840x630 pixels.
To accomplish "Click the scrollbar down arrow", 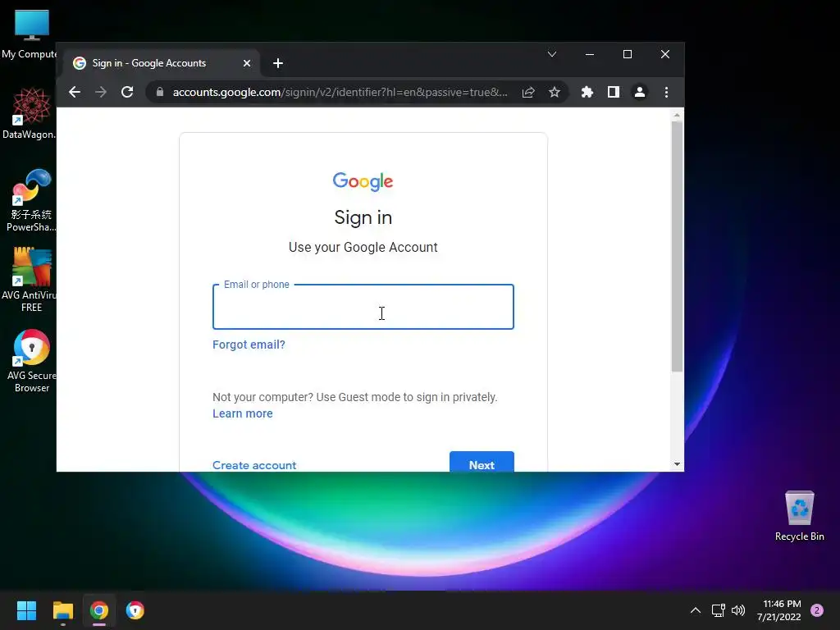I will (677, 464).
